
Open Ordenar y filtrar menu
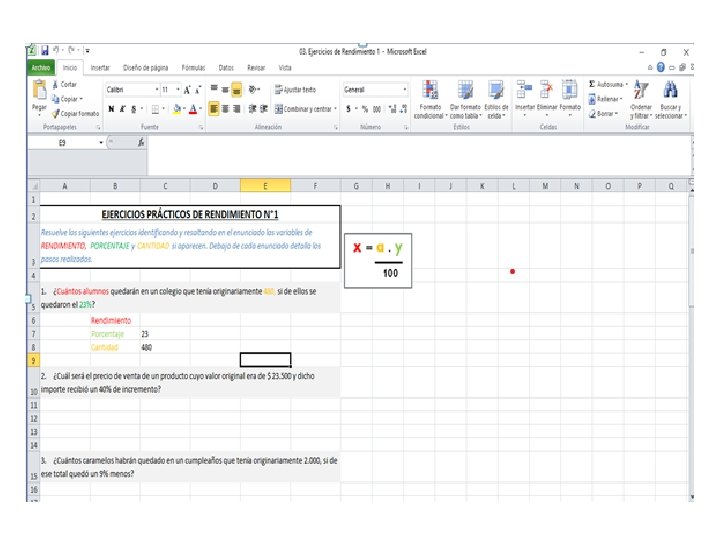tap(641, 99)
